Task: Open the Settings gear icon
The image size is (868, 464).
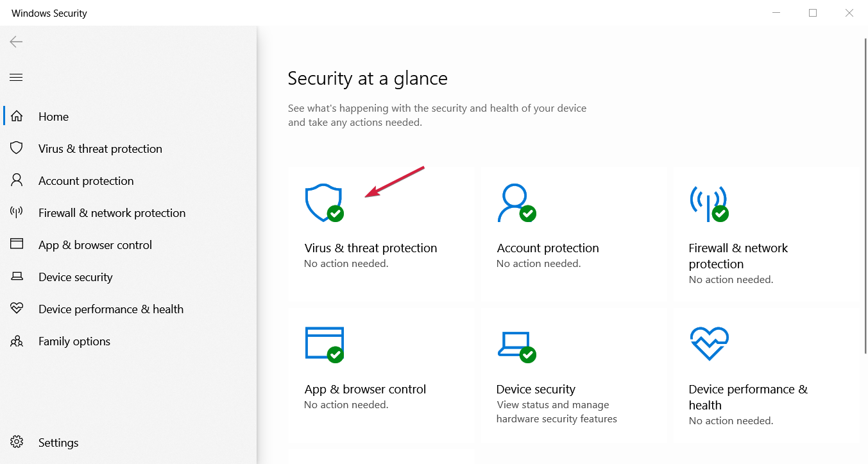Action: (17, 442)
